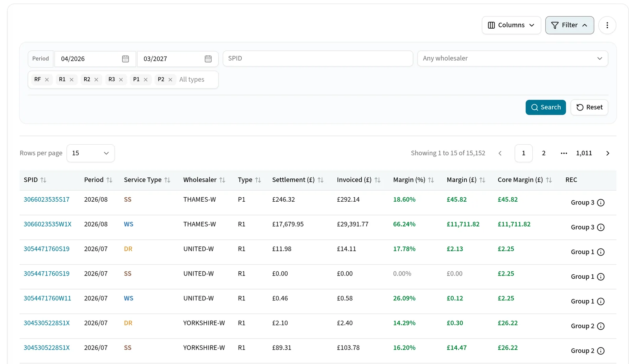This screenshot has width=629, height=364.
Task: Show REC info for 3054471760W11 row
Action: [601, 301]
